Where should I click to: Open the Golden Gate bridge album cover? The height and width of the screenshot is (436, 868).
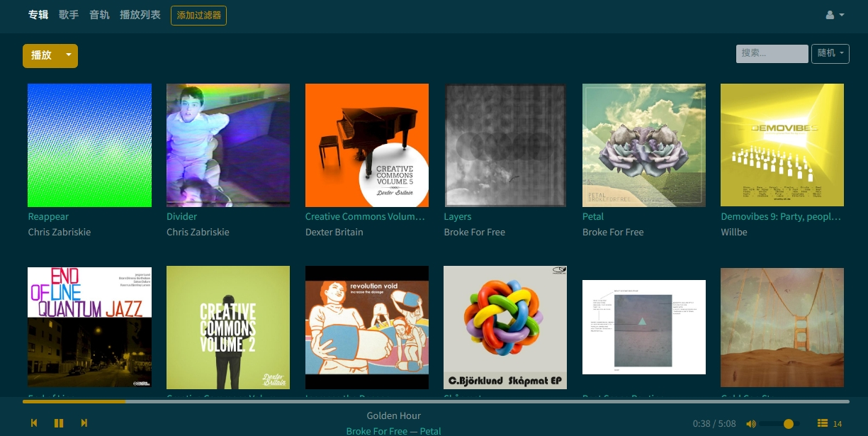click(782, 328)
